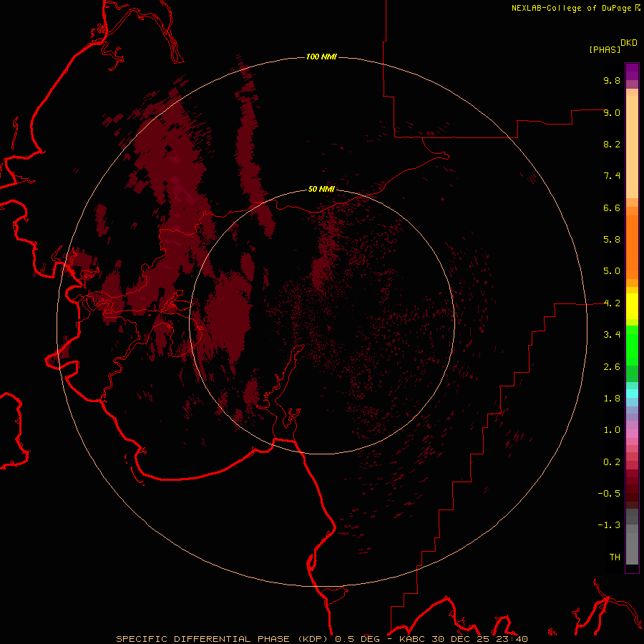
Task: Click the KABC radar site identifier
Action: 413,639
